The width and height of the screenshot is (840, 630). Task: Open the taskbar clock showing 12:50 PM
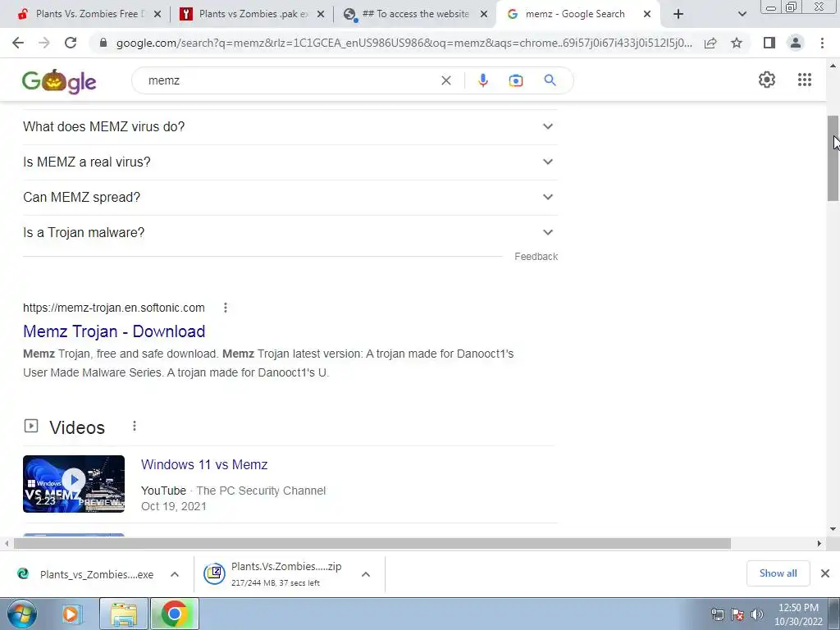pyautogui.click(x=797, y=614)
